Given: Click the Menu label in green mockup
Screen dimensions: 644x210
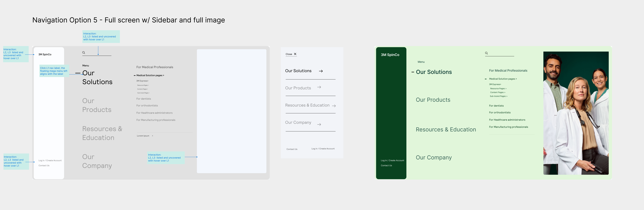Looking at the screenshot, I should 421,62.
